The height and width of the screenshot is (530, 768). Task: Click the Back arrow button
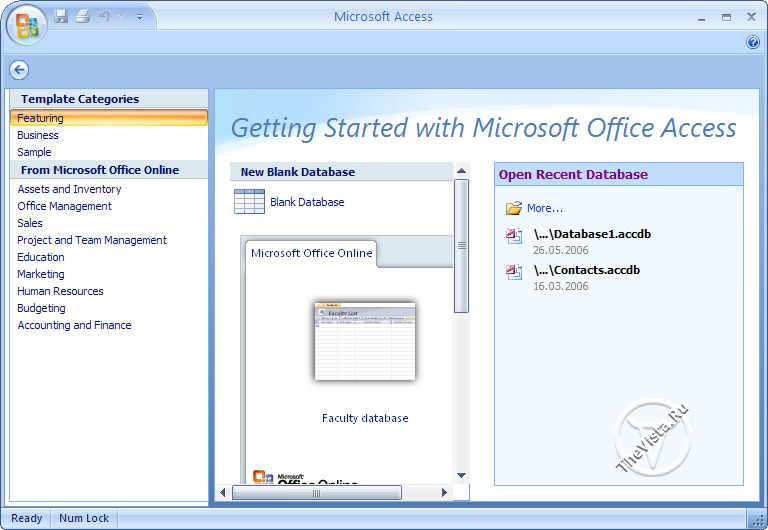pos(19,70)
